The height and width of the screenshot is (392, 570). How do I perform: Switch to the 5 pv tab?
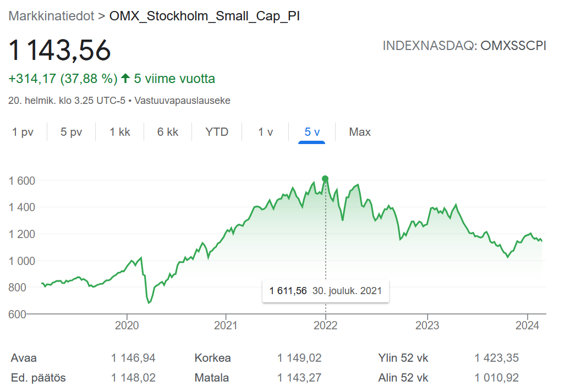point(71,132)
